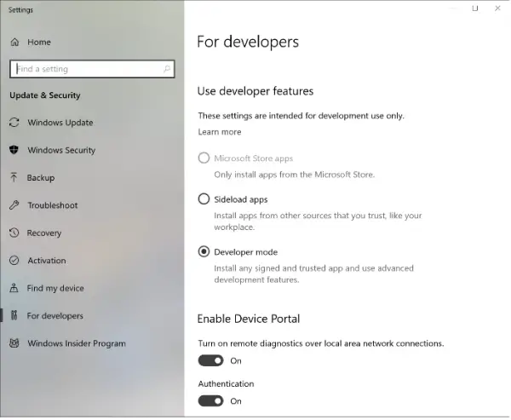This screenshot has width=511, height=420.
Task: Click the For developers tools icon
Action: tap(14, 315)
